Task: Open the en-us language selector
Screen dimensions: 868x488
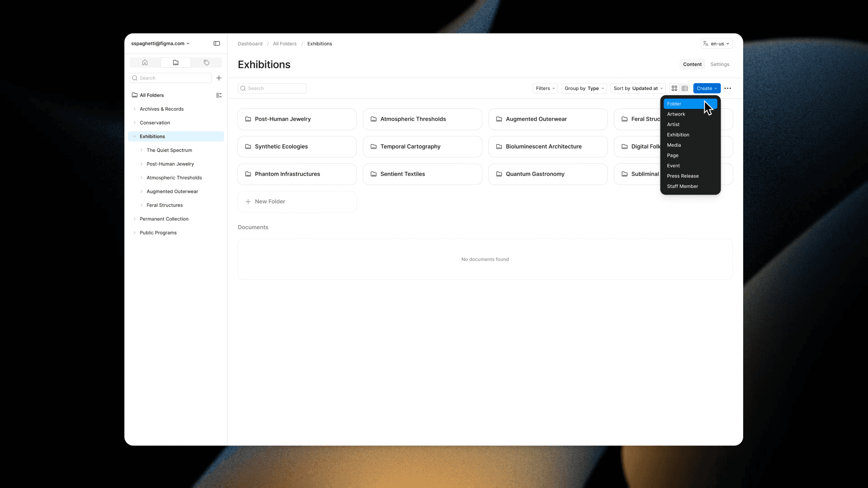Action: pos(717,44)
